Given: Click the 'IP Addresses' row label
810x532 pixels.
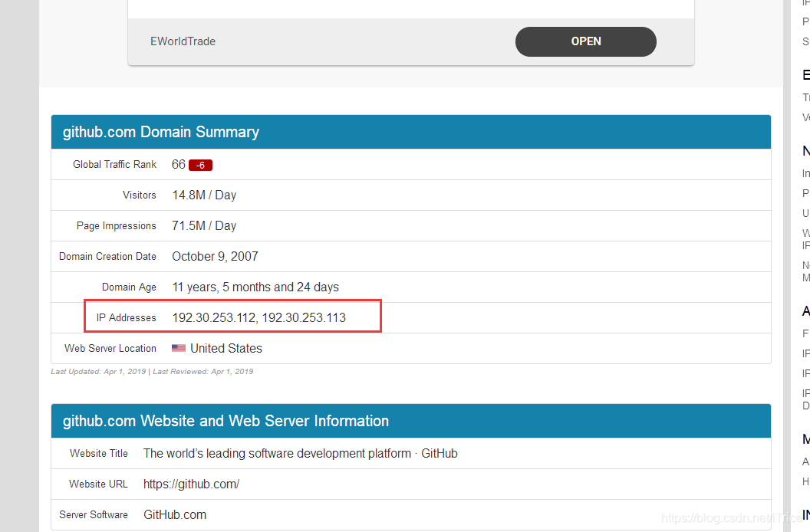Looking at the screenshot, I should [x=126, y=317].
